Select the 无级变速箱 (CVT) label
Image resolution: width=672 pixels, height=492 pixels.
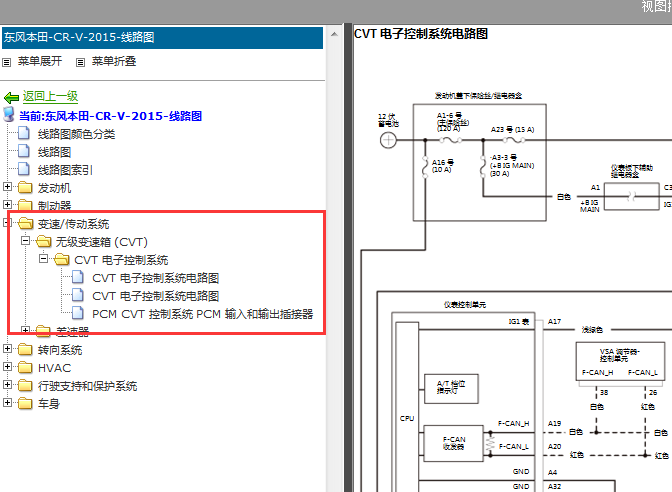[102, 242]
